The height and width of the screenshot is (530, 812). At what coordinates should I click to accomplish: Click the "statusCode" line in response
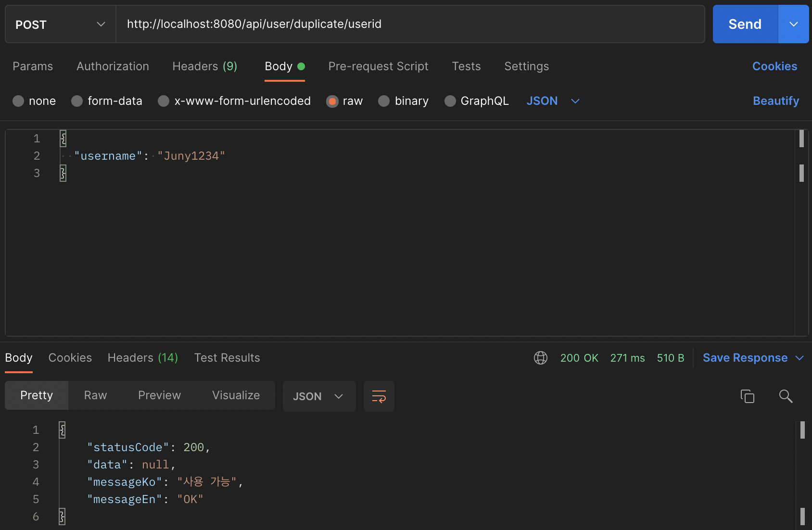149,447
